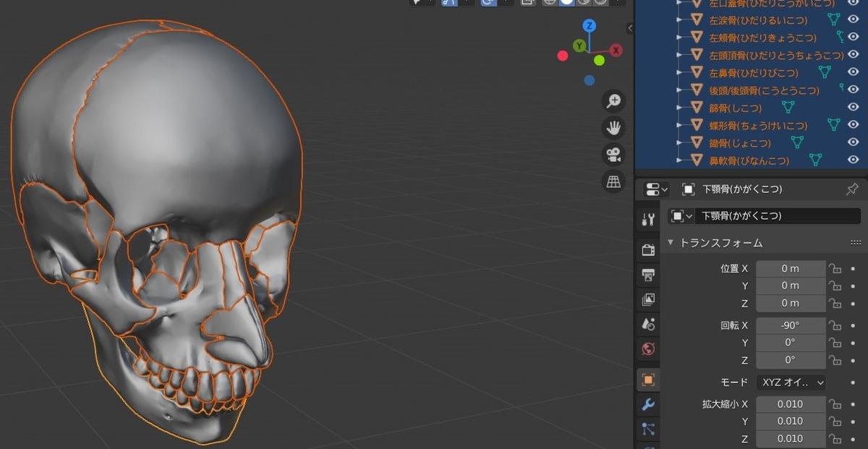Expand the 篩骨 tree row
The width and height of the screenshot is (868, 449).
(x=680, y=108)
